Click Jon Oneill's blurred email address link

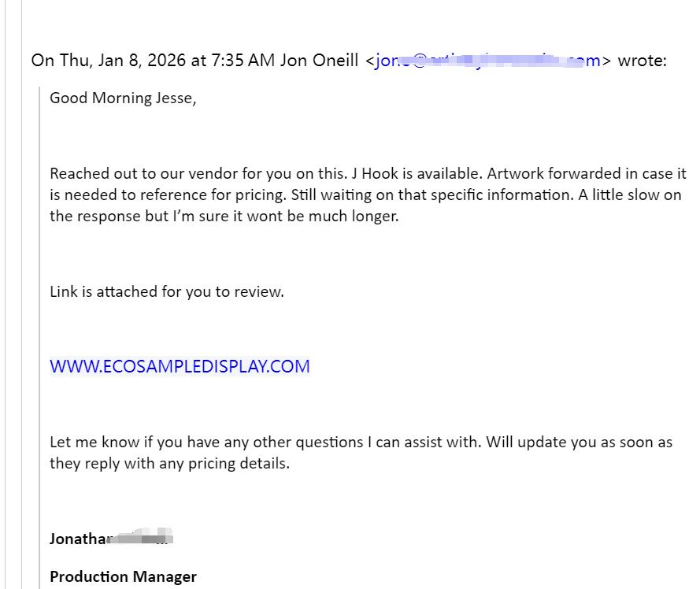[487, 61]
